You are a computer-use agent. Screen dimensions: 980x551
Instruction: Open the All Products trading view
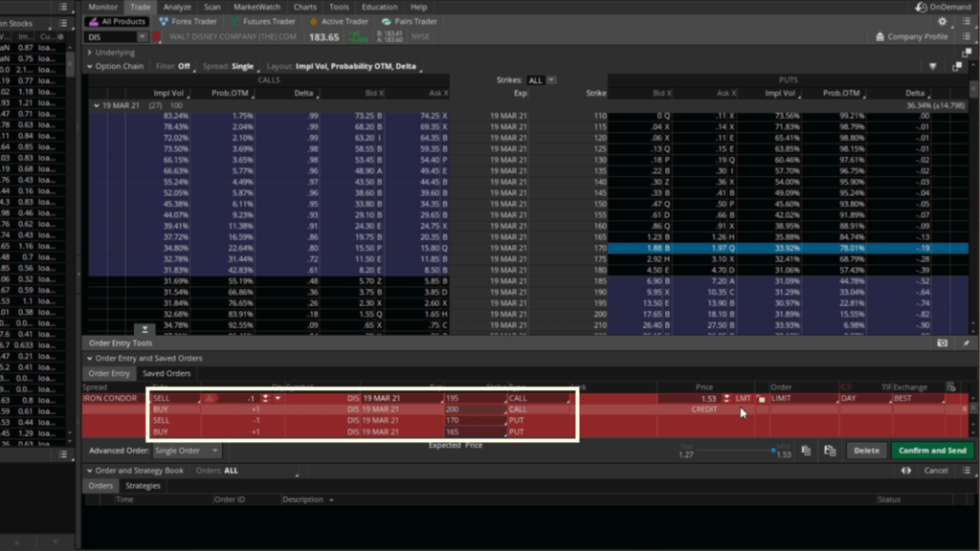[117, 21]
